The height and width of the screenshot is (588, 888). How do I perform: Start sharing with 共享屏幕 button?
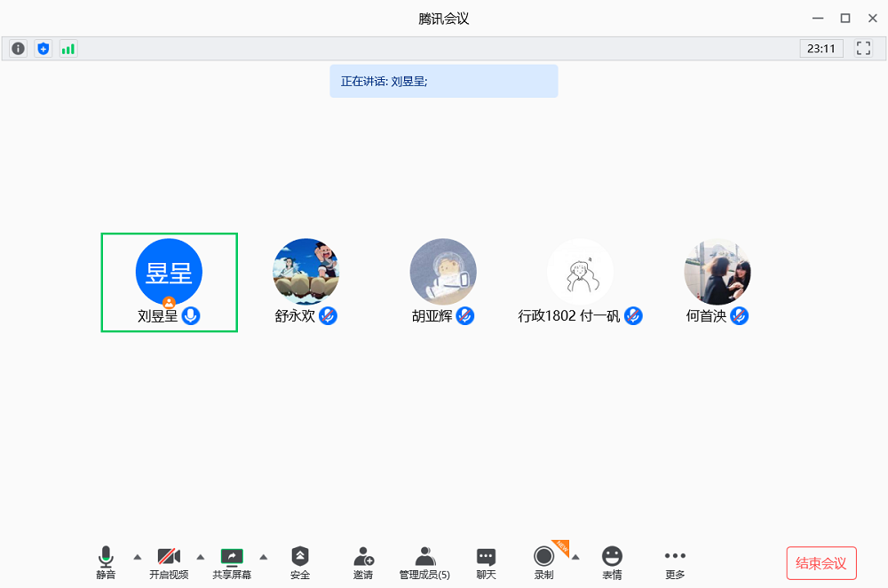click(x=232, y=562)
